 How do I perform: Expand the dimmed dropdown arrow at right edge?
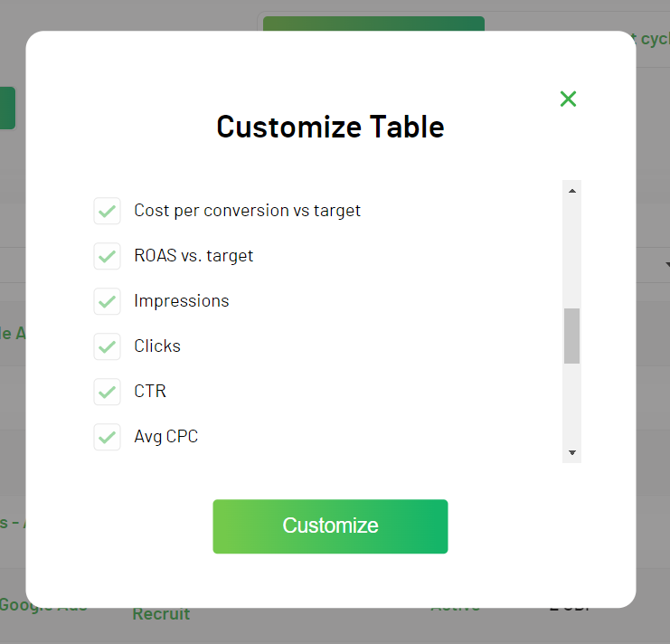point(665,264)
